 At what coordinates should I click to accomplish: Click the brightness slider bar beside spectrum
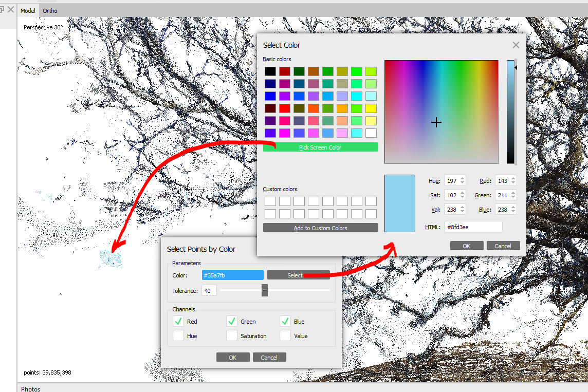click(510, 111)
